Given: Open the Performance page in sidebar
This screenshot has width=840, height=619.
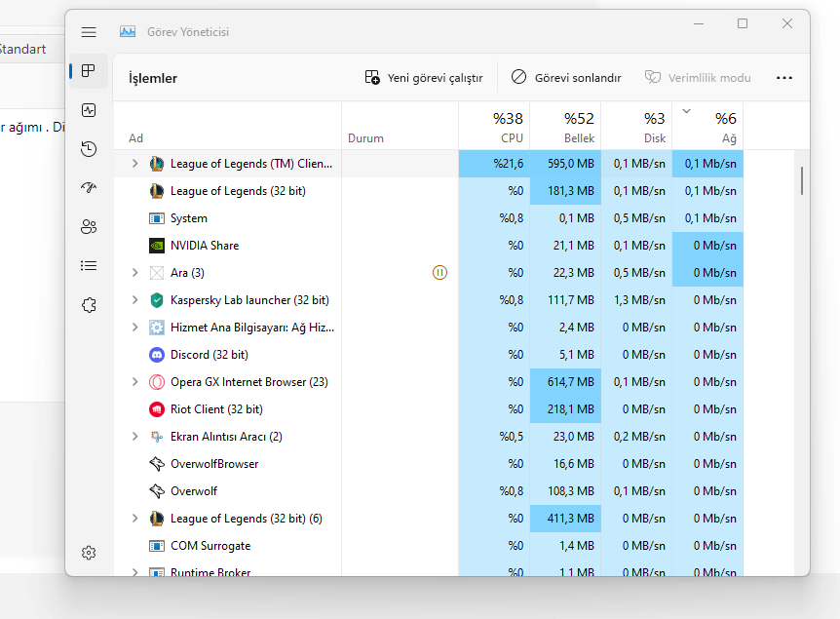Looking at the screenshot, I should click(89, 110).
